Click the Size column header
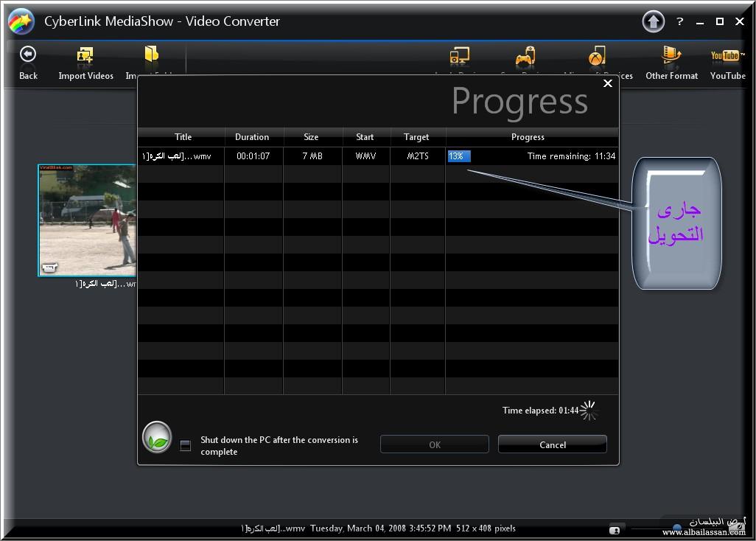Viewport: 756px width, 541px height. [311, 137]
